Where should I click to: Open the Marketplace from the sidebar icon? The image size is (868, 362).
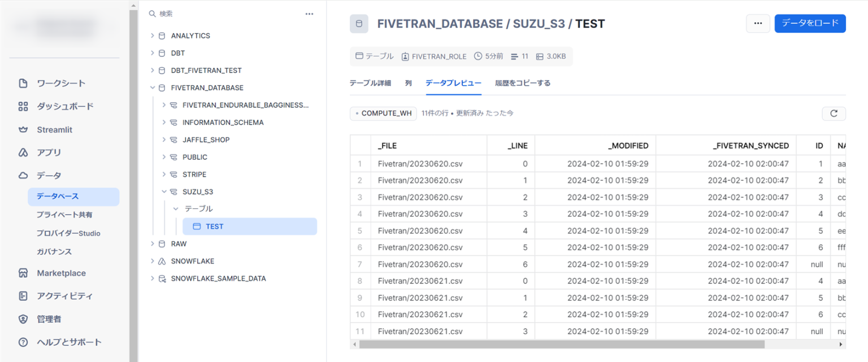[23, 273]
